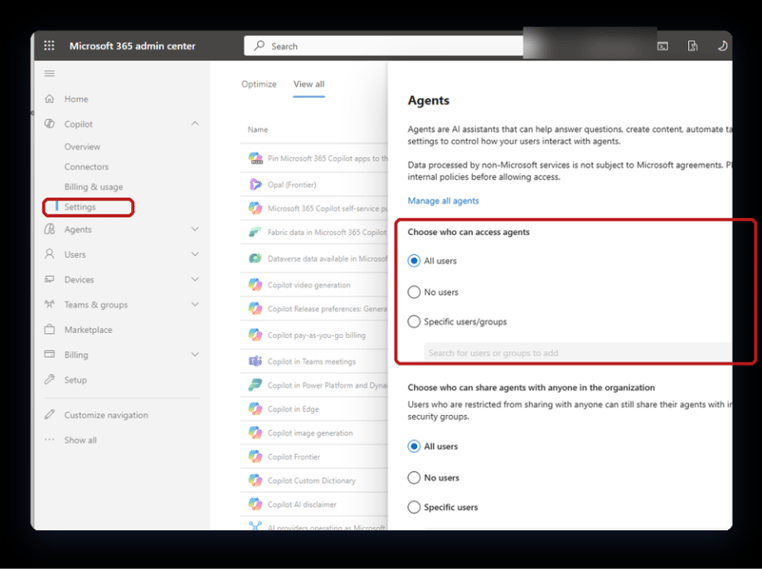The width and height of the screenshot is (762, 569).
Task: Click the Agents icon in sidebar
Action: (x=49, y=229)
